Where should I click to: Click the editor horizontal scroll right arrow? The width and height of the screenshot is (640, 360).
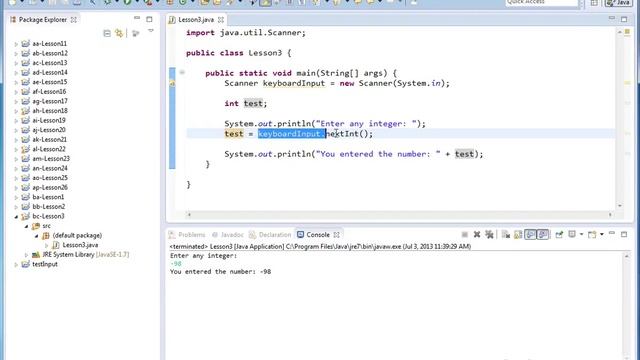(x=610, y=214)
